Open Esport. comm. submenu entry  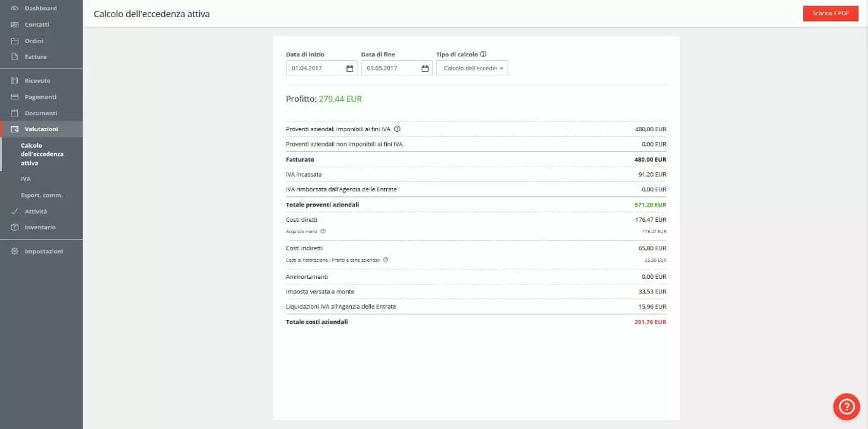(42, 195)
